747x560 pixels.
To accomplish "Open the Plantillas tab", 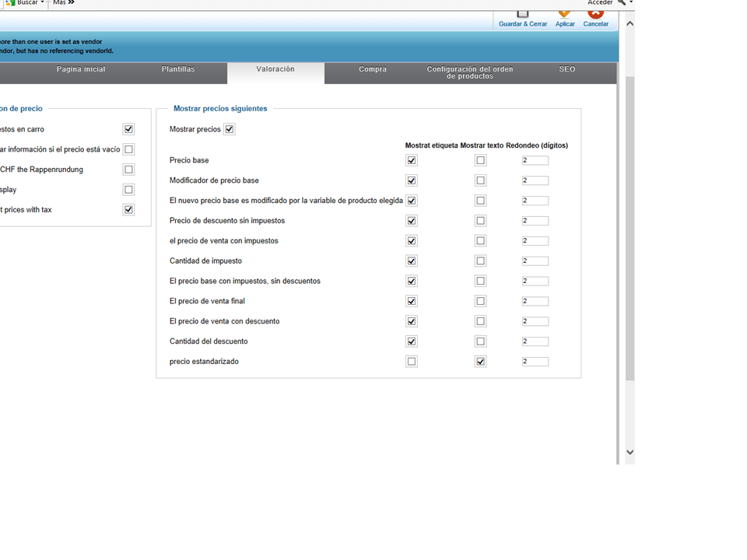I will pyautogui.click(x=178, y=69).
